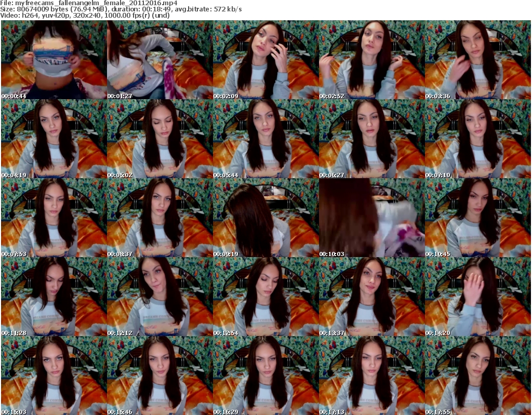Image resolution: width=532 pixels, height=415 pixels.
Task: Pick the frame marked 00:07:53
Action: click(x=54, y=218)
